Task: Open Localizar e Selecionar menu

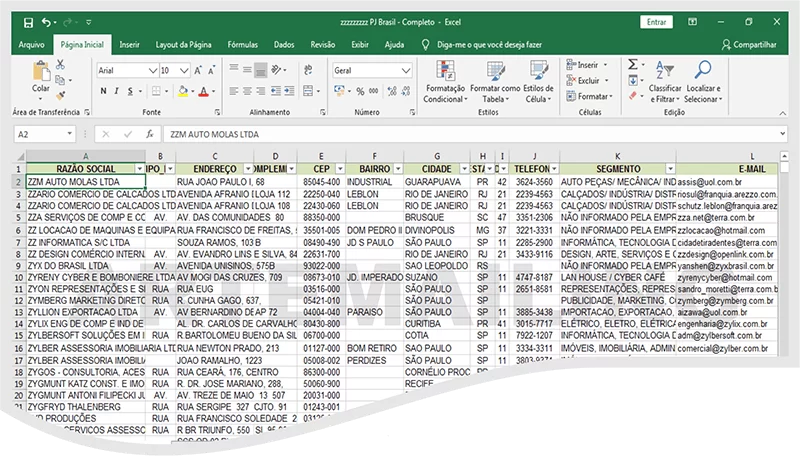Action: tap(703, 82)
